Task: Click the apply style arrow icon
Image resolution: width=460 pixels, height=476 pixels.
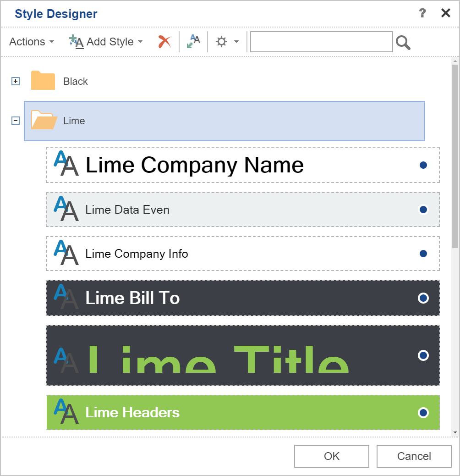Action: tap(193, 42)
